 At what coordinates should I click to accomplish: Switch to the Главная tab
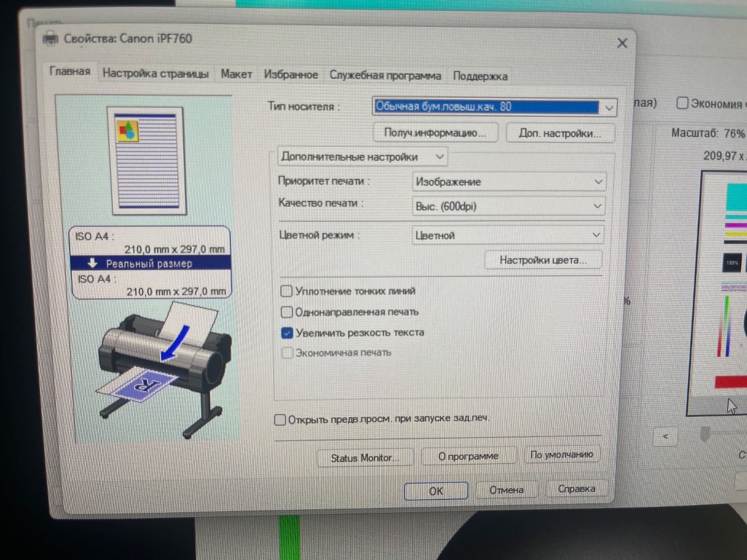click(x=70, y=72)
